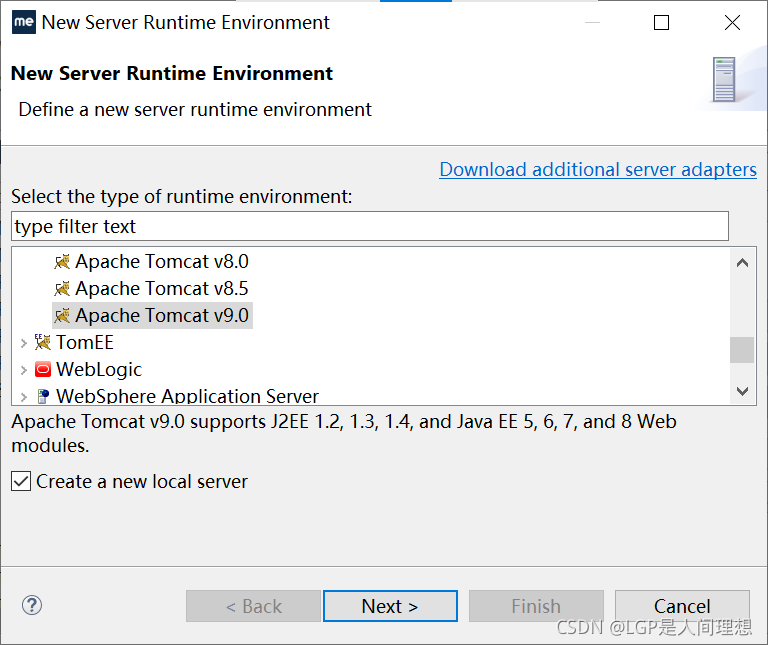Expand the WebLogic node
768x645 pixels.
point(23,370)
